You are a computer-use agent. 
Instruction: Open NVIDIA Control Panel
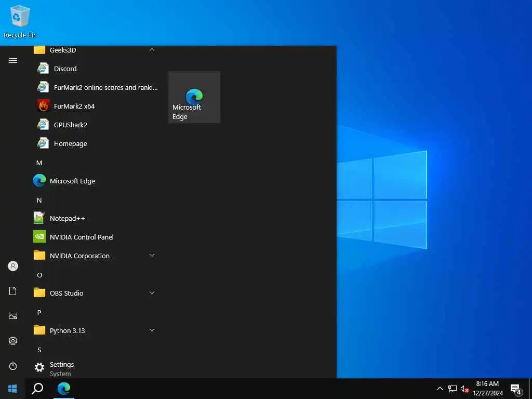[97, 237]
